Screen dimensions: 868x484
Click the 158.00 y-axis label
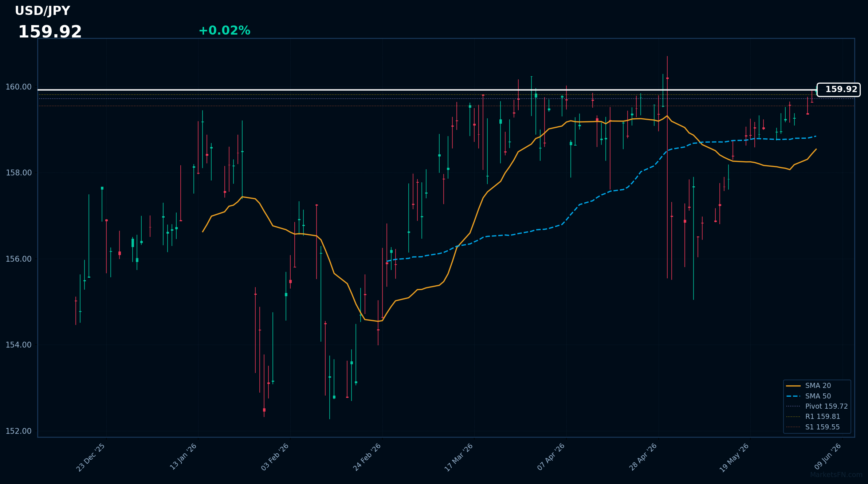coord(19,173)
